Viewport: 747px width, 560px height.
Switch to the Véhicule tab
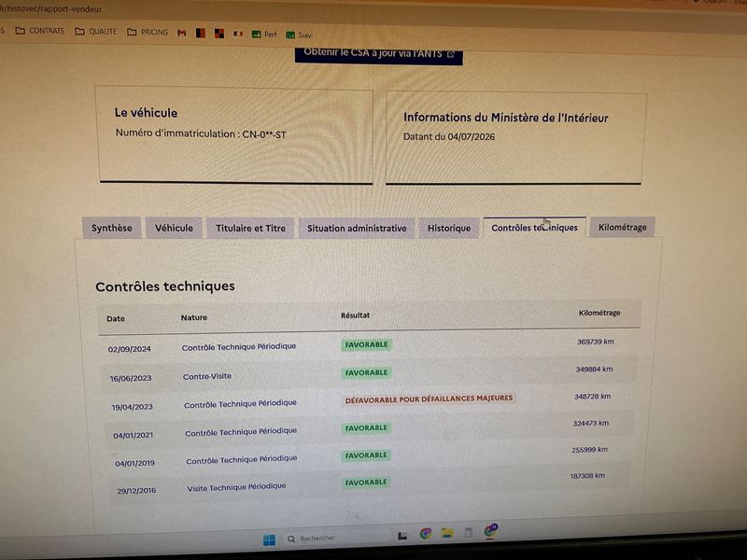click(174, 228)
